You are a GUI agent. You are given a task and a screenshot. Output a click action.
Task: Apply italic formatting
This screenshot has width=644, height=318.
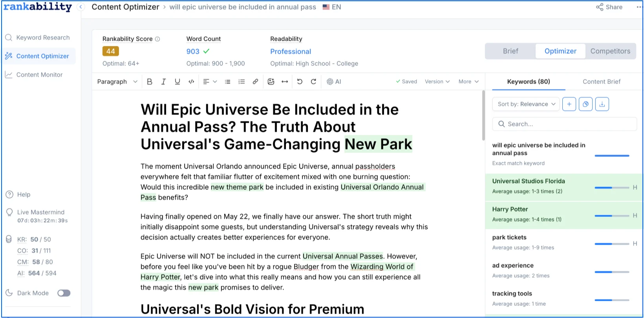click(163, 82)
